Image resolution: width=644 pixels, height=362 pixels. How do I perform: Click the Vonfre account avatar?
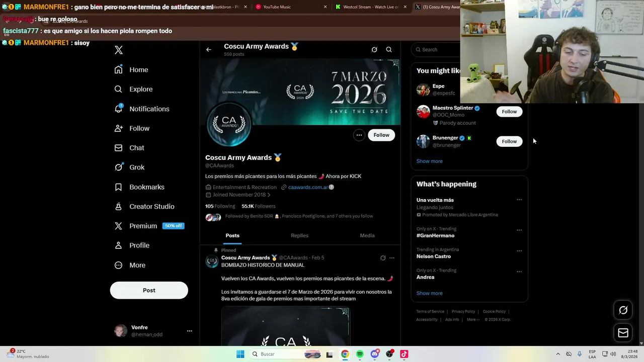pos(121,331)
